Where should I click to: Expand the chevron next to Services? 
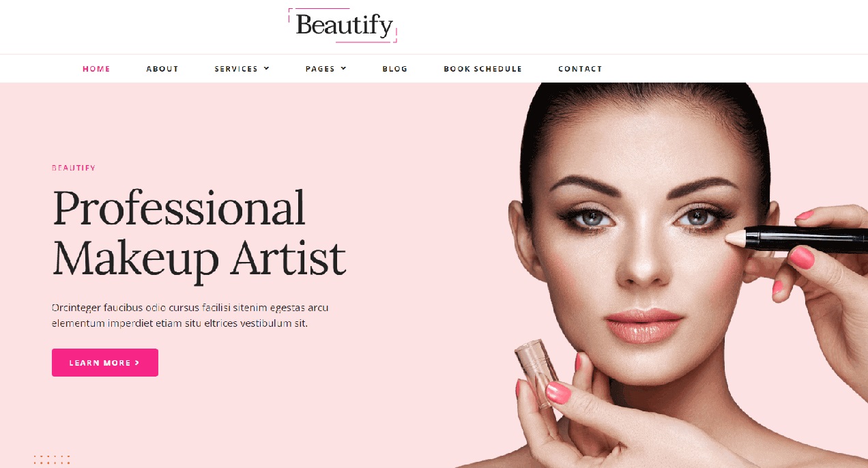tap(267, 68)
